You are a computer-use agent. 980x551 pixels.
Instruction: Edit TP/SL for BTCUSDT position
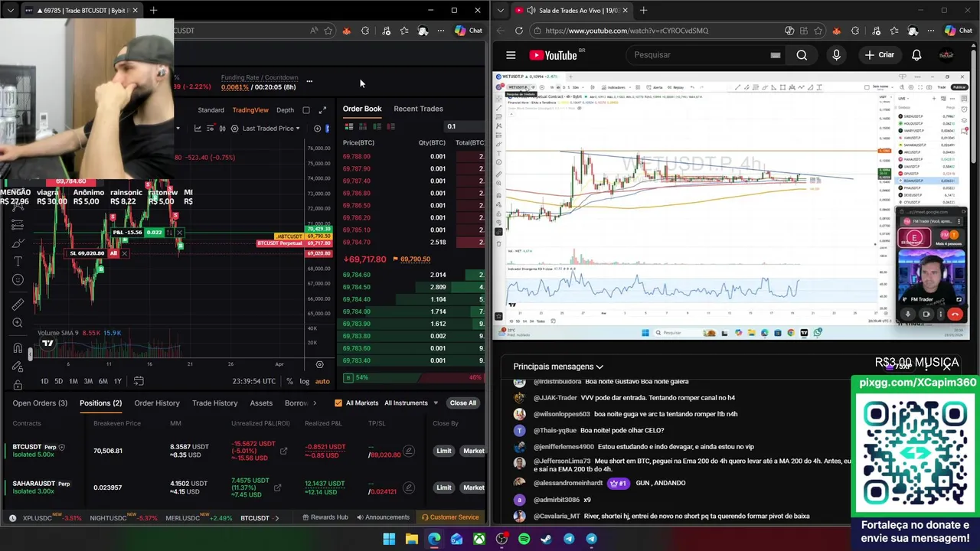(409, 451)
